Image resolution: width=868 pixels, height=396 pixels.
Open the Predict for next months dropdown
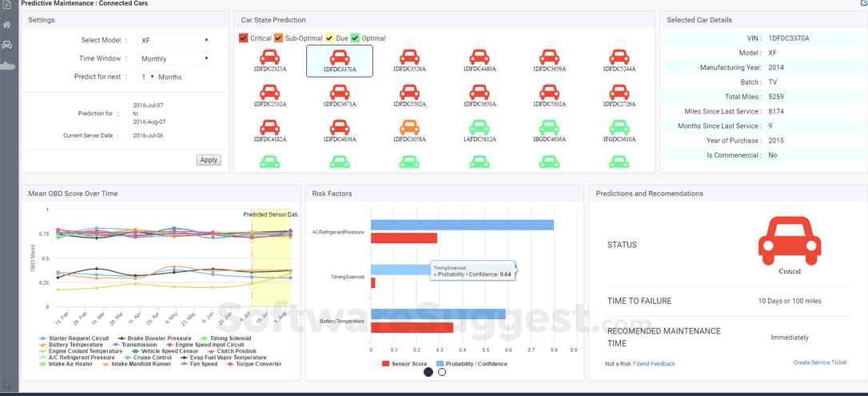tap(147, 77)
